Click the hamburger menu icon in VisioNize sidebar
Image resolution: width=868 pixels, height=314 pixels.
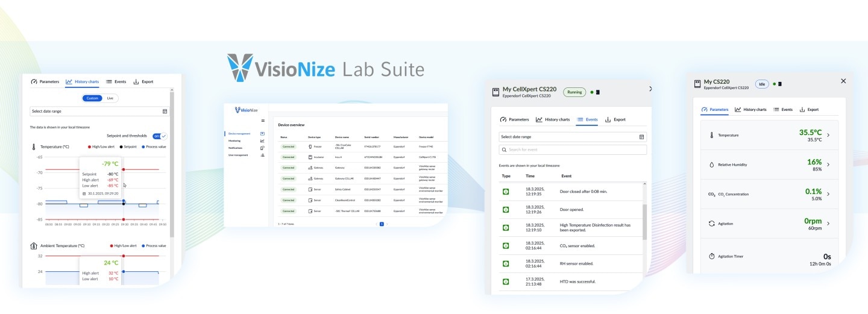tap(263, 121)
